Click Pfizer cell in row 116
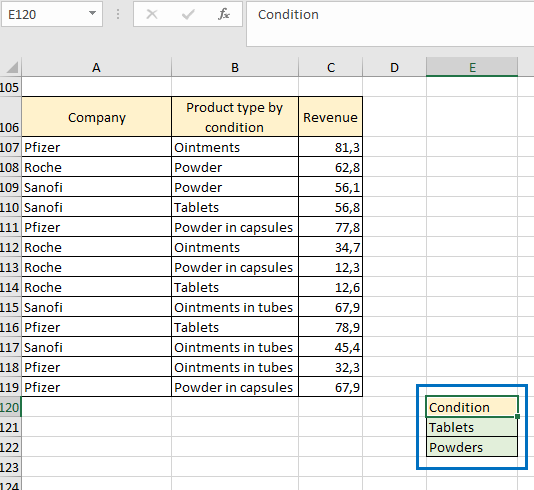534x490 pixels. pos(97,327)
